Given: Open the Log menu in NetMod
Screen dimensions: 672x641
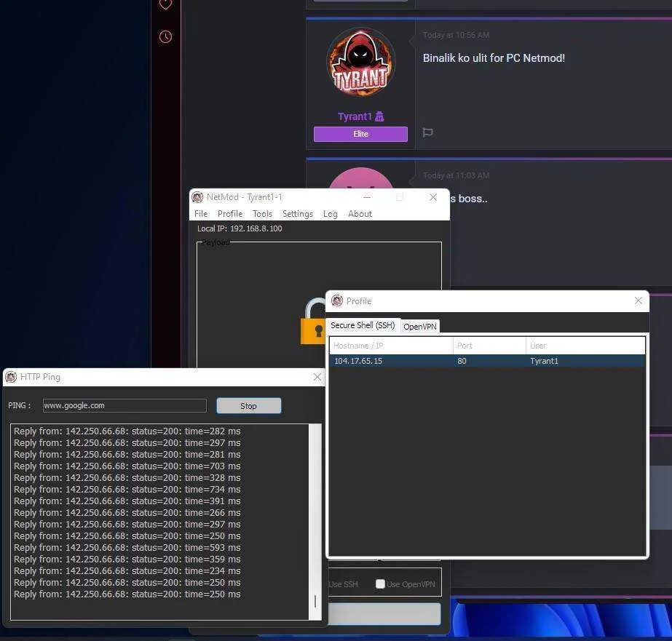Looking at the screenshot, I should pyautogui.click(x=330, y=214).
